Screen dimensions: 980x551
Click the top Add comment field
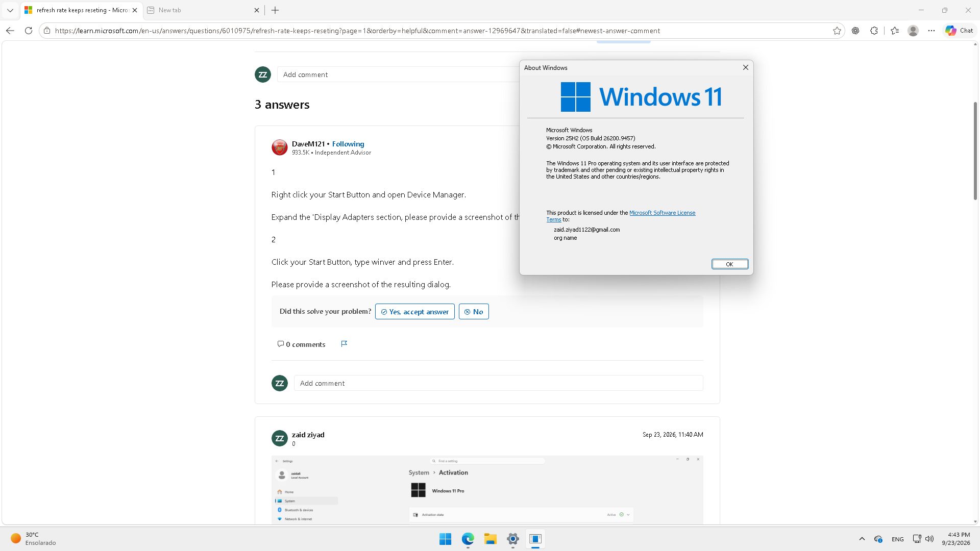(x=398, y=74)
